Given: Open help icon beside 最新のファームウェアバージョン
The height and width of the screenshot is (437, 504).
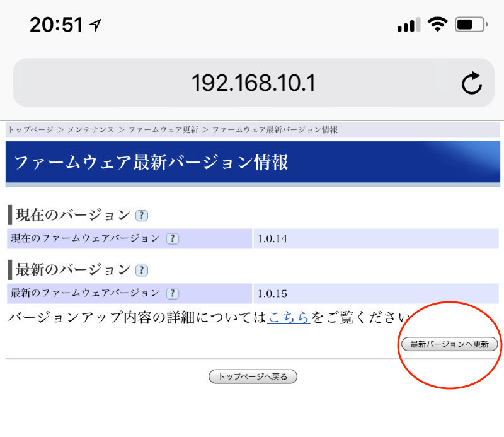Looking at the screenshot, I should (172, 293).
